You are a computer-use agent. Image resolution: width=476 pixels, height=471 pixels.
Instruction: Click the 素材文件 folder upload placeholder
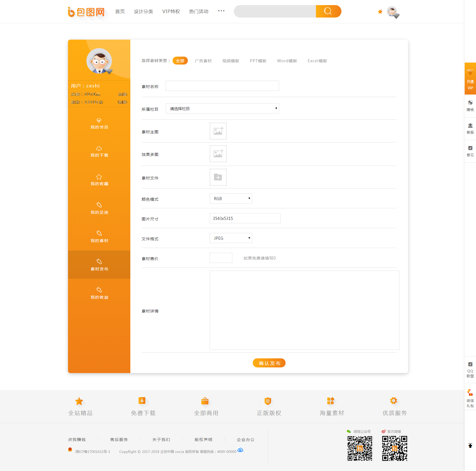[218, 177]
